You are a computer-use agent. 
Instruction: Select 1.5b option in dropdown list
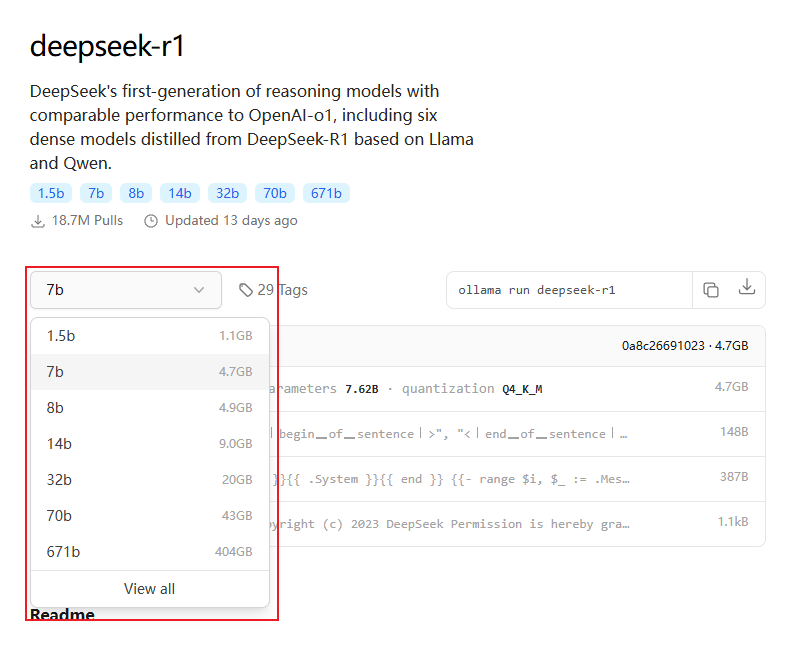[150, 336]
